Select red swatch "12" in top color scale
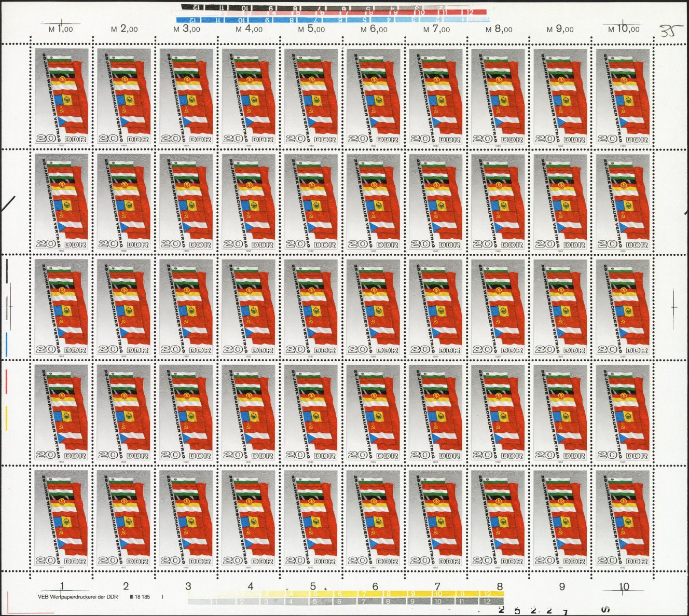The image size is (689, 616). point(470,11)
